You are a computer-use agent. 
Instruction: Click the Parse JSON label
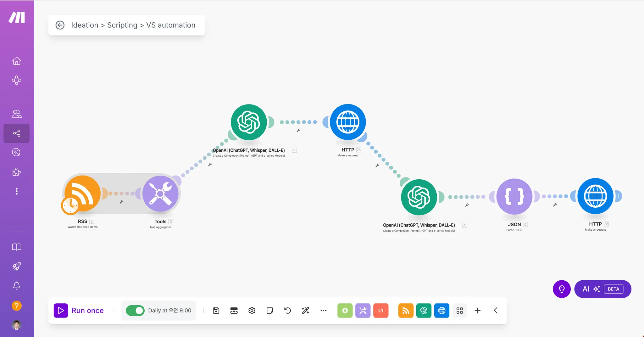[514, 230]
